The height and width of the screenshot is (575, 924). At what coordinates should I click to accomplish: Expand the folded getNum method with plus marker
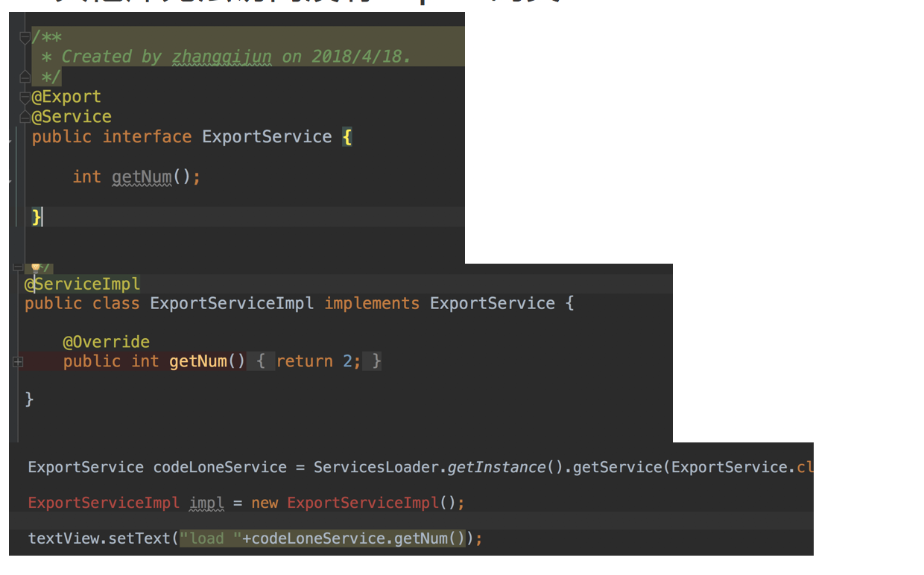(18, 362)
